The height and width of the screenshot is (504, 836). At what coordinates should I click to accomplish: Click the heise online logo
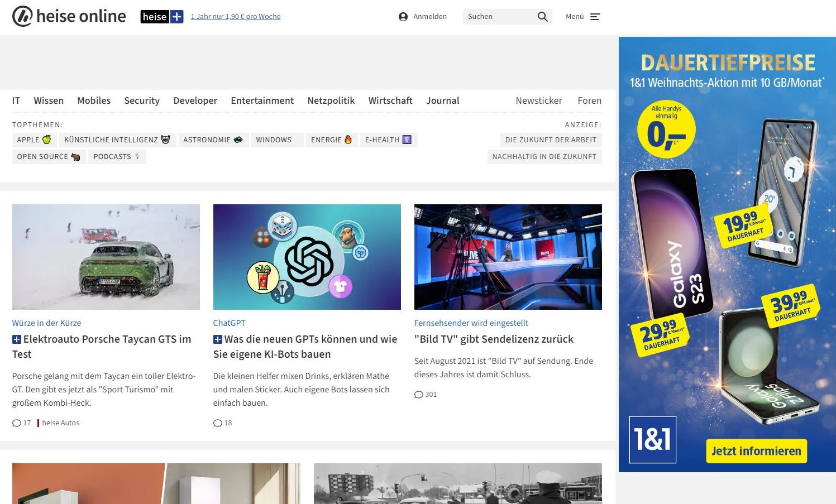click(69, 17)
